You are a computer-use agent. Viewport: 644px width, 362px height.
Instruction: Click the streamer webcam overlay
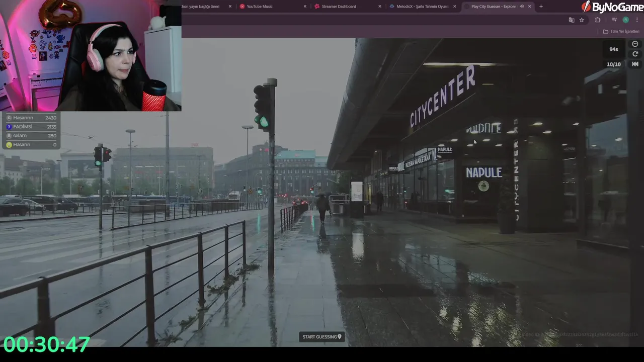click(91, 55)
